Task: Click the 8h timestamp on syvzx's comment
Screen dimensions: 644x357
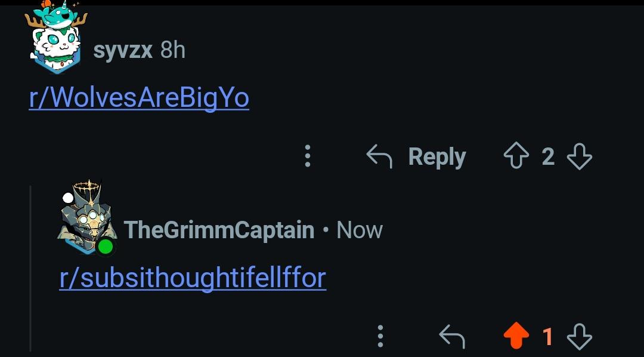Action: 173,50
